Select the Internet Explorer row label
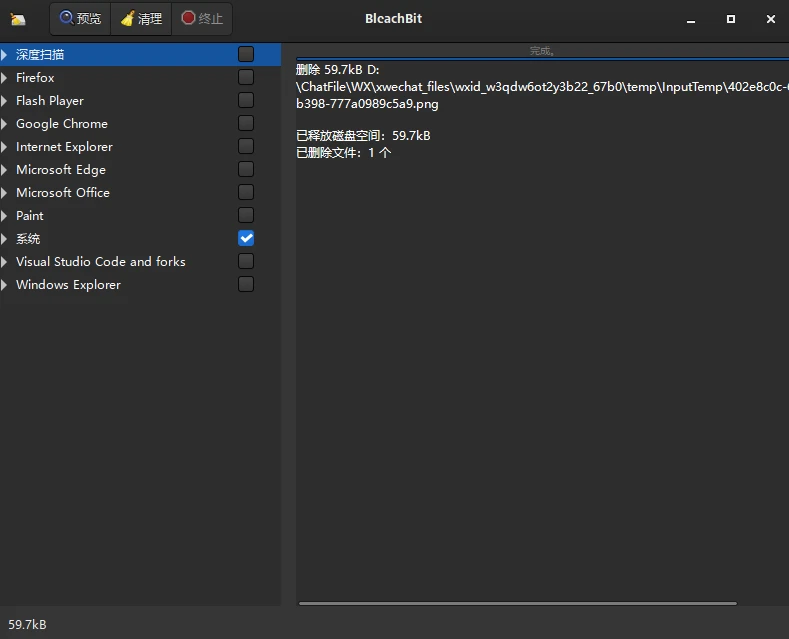Screen dimensions: 789x639 64,147
